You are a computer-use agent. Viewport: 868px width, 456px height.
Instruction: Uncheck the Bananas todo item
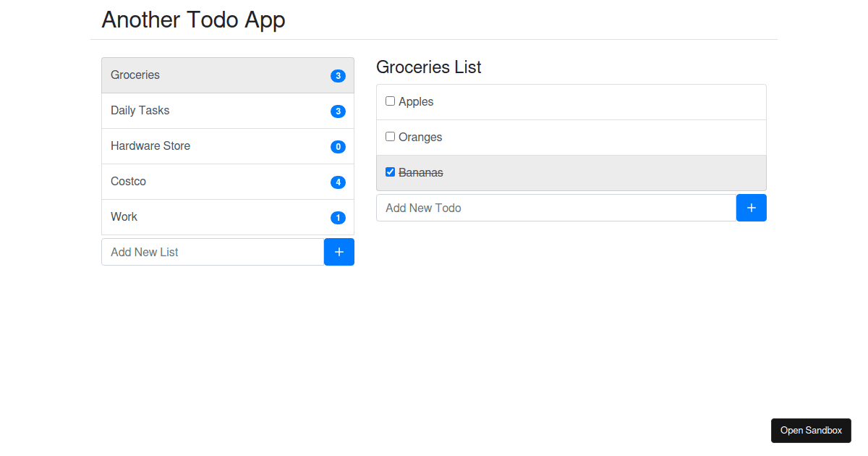(x=390, y=172)
